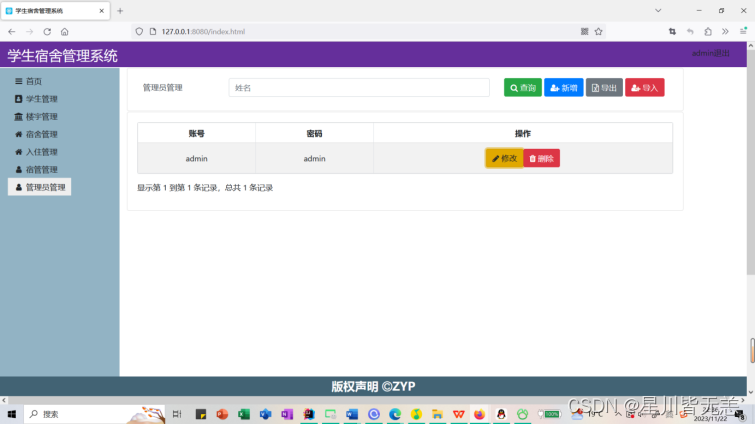This screenshot has height=425, width=755.
Task: Click the 版权声明 ©ZYP footer text
Action: [x=373, y=386]
